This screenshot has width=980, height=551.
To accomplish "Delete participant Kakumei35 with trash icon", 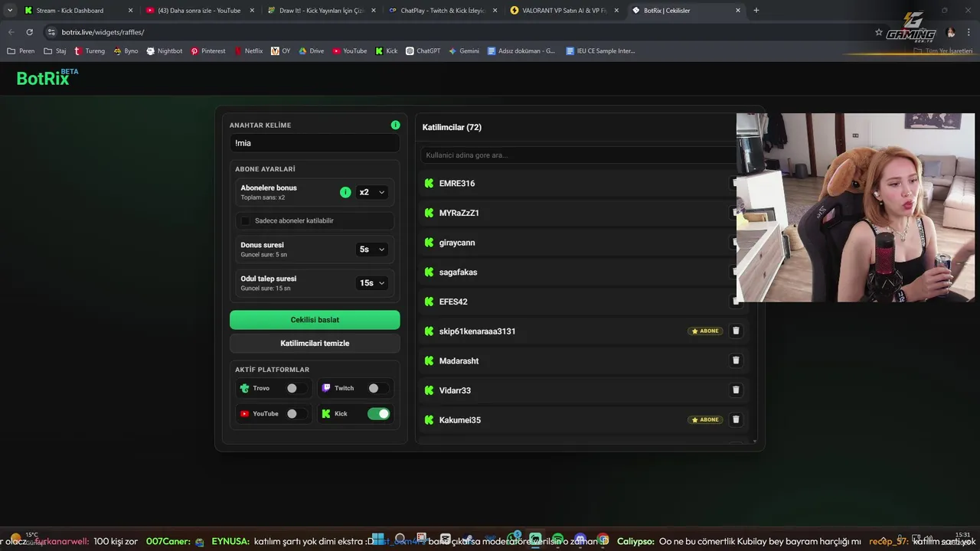I will [x=736, y=419].
